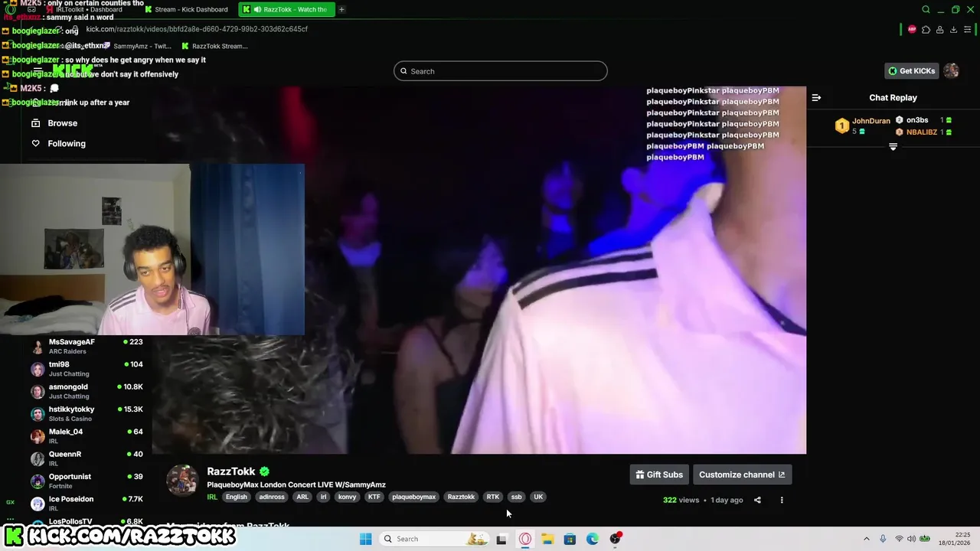Open hstikkytokky channel in sidebar
Viewport: 980px width, 551px height.
click(x=87, y=414)
